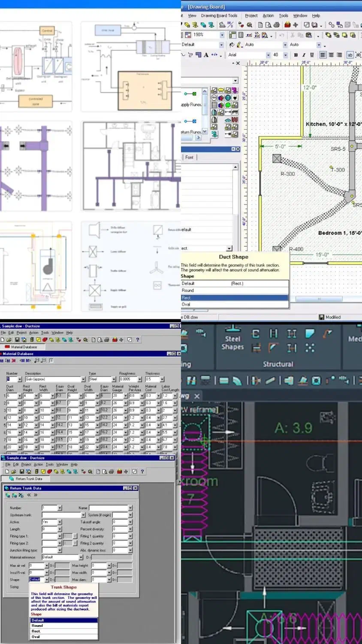Open the diffuser symbols legend thumbnail
362x644 pixels.
tap(131, 266)
